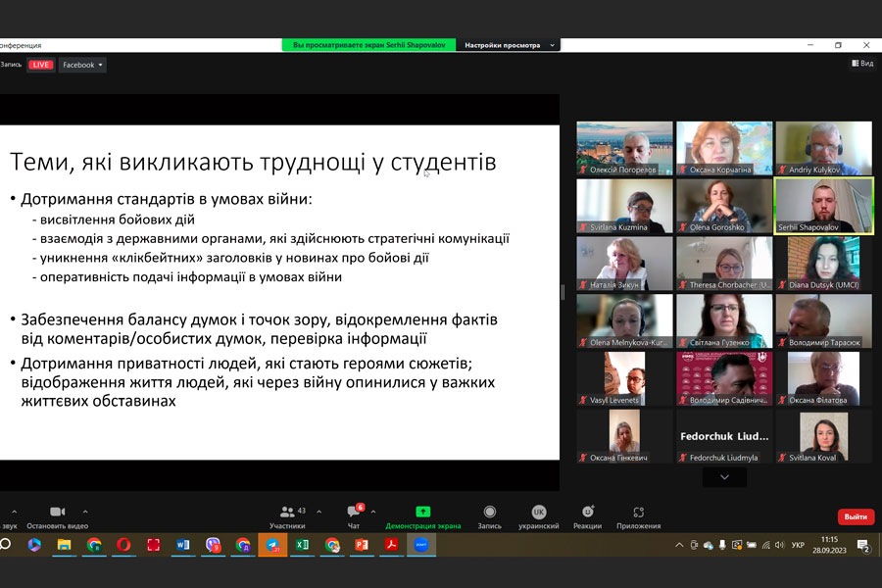
Task: Open Telegram from the taskbar
Action: (271, 545)
